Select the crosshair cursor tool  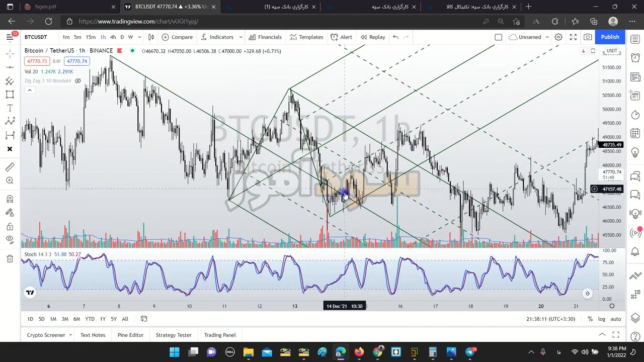point(10,53)
